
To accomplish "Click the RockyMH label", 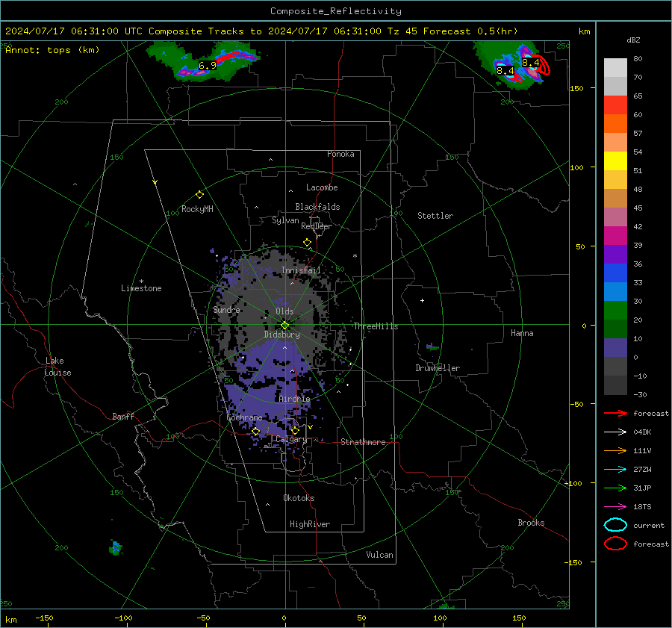I will click(x=197, y=209).
